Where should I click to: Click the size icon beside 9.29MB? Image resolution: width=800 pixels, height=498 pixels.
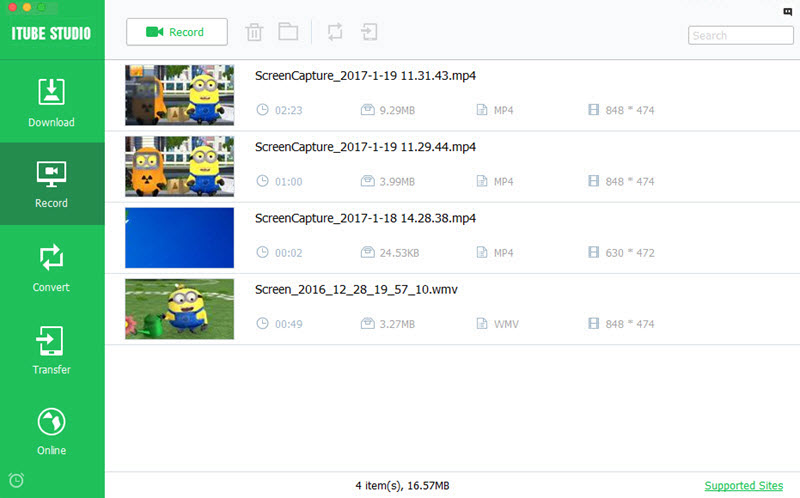tap(367, 109)
